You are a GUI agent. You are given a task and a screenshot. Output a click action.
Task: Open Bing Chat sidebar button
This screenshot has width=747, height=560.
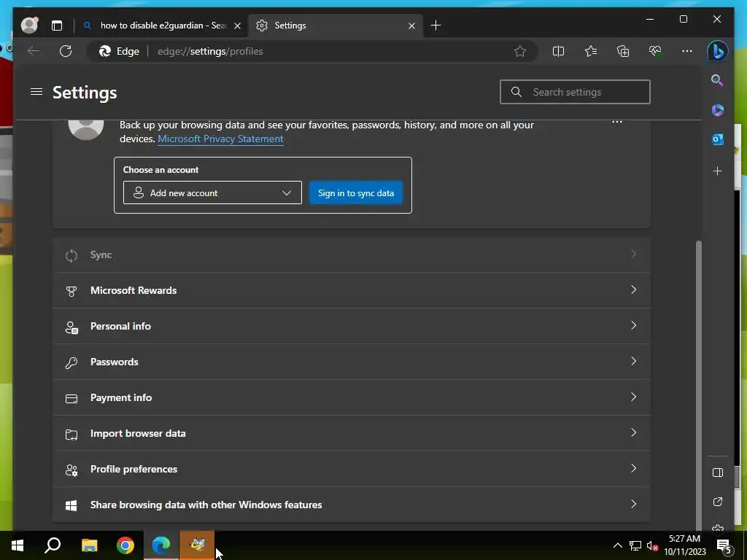(x=718, y=51)
